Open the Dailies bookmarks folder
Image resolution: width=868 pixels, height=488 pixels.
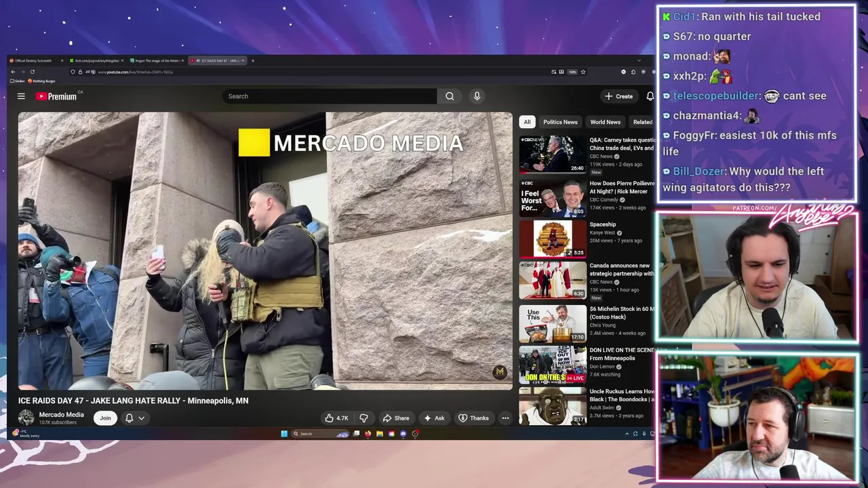tap(18, 81)
